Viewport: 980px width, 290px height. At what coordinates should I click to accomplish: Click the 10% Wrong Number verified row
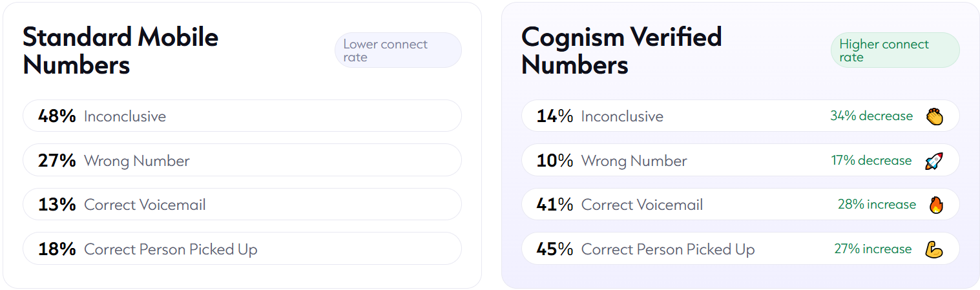click(740, 160)
